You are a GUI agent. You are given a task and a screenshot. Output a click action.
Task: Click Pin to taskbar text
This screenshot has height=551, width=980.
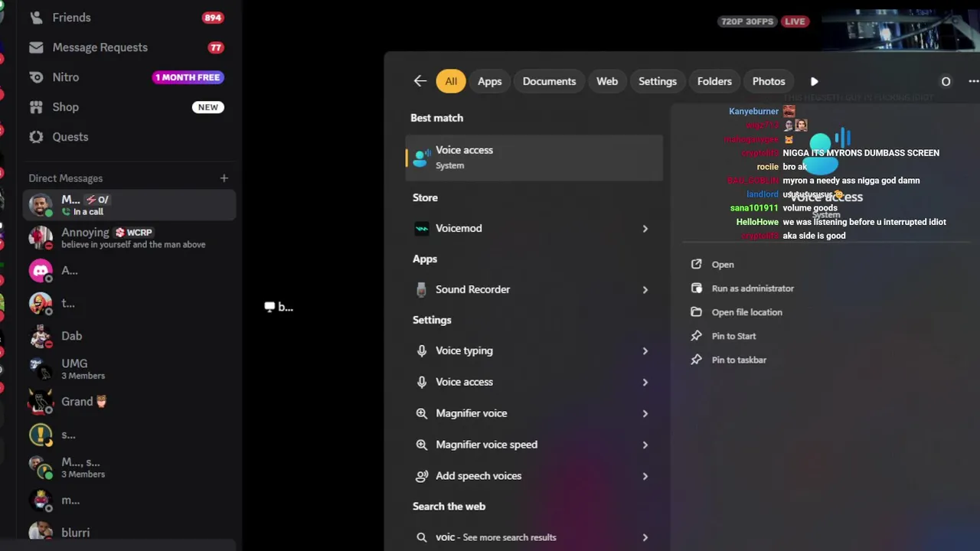[x=739, y=360]
